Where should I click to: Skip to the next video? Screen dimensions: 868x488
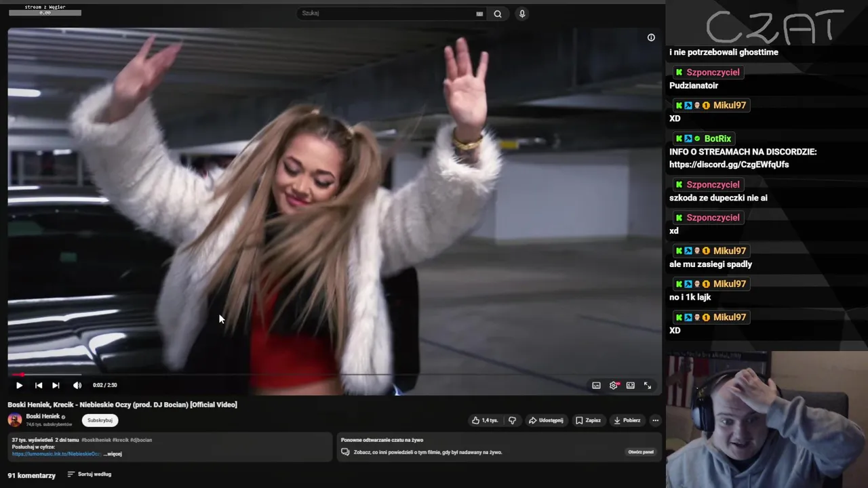click(56, 385)
